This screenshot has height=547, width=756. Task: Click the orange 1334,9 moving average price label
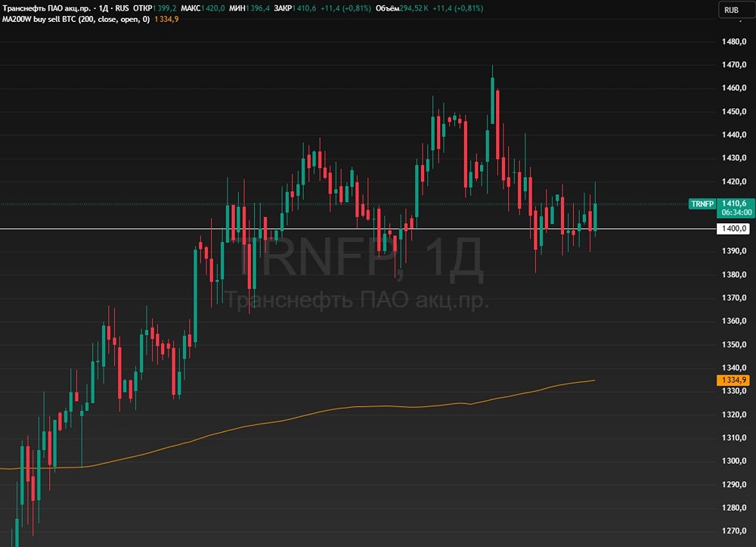pos(733,380)
